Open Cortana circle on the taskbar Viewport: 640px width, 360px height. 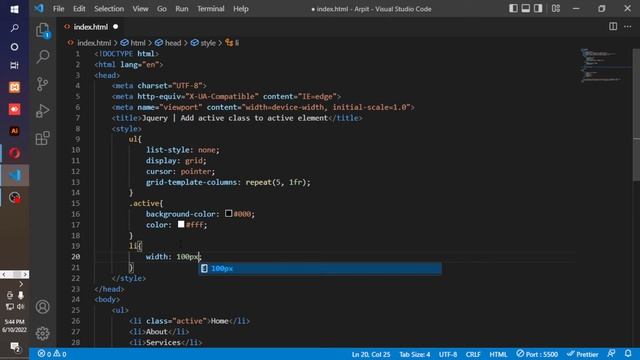[x=14, y=47]
